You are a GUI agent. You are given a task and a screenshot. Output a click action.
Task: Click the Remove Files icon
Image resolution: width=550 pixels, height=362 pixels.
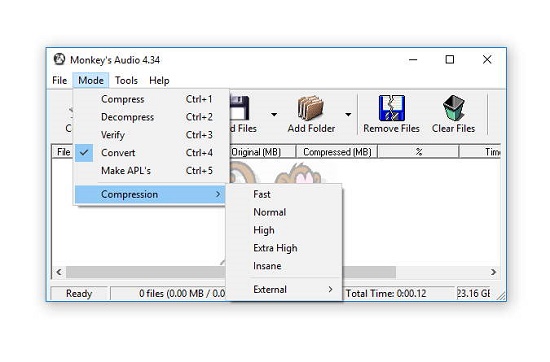point(392,108)
